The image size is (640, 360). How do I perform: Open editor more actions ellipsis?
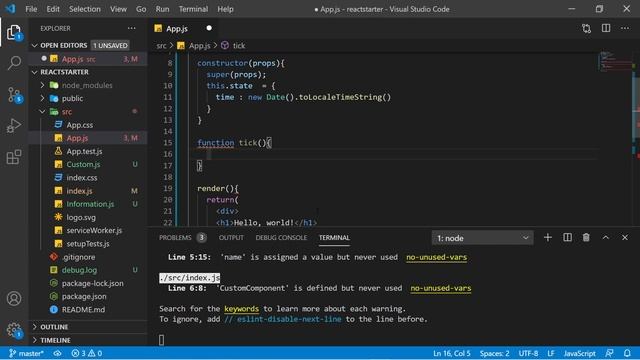(x=625, y=28)
